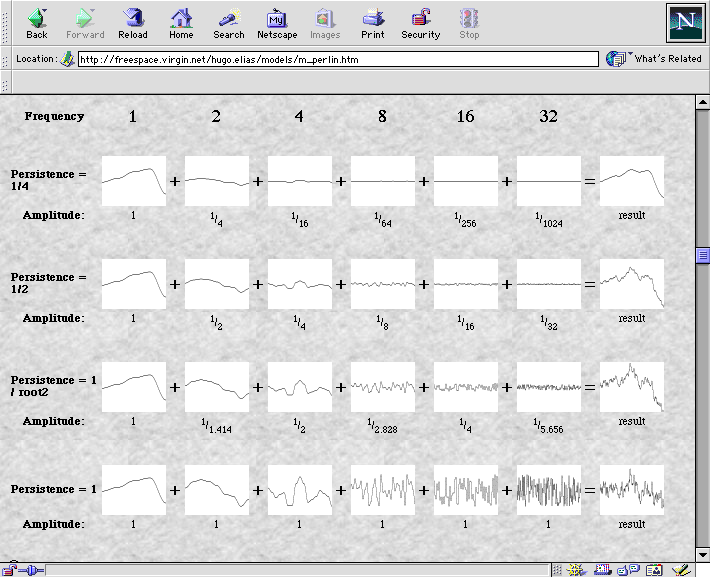This screenshot has width=710, height=577.
Task: Open the Security info icon
Action: (x=421, y=23)
